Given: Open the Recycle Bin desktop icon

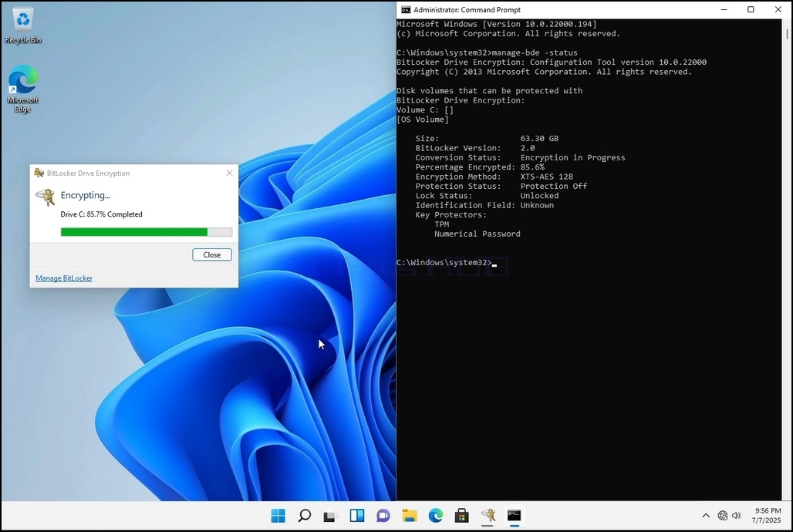Looking at the screenshot, I should (23, 26).
